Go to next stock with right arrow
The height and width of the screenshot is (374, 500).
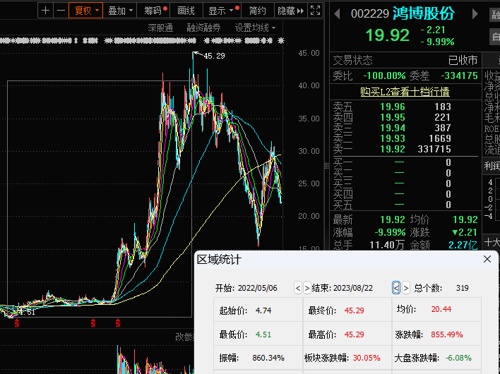click(475, 14)
